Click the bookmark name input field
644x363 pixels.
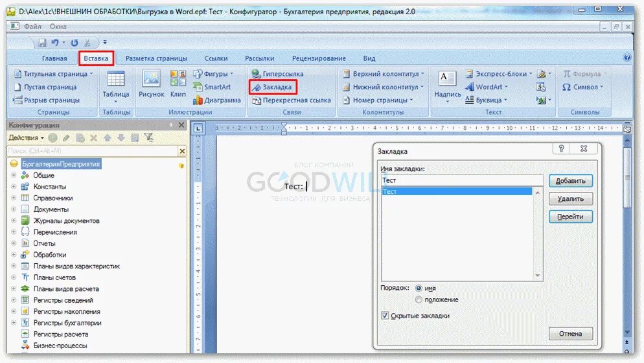point(462,180)
